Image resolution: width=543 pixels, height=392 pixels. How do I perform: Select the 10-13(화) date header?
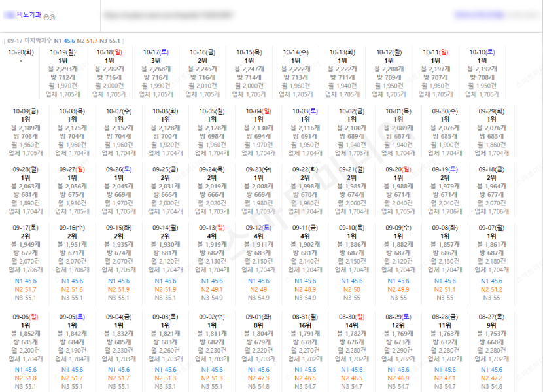point(342,52)
